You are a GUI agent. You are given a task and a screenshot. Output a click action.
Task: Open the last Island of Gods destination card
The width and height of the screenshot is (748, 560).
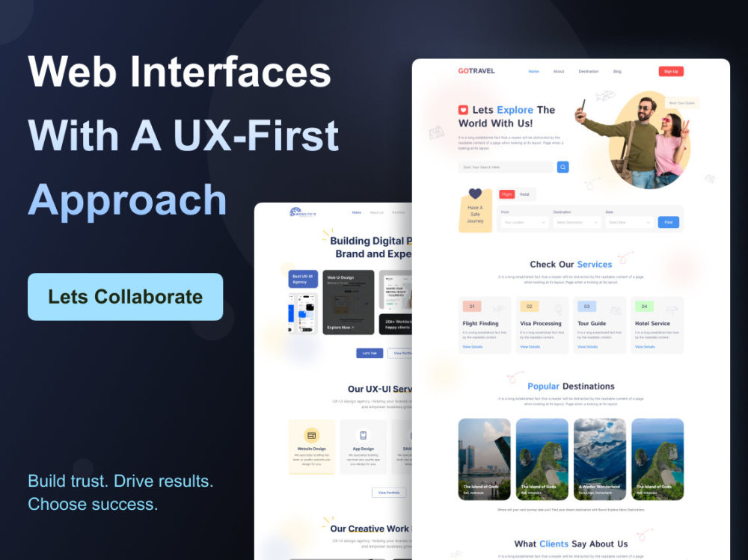657,459
